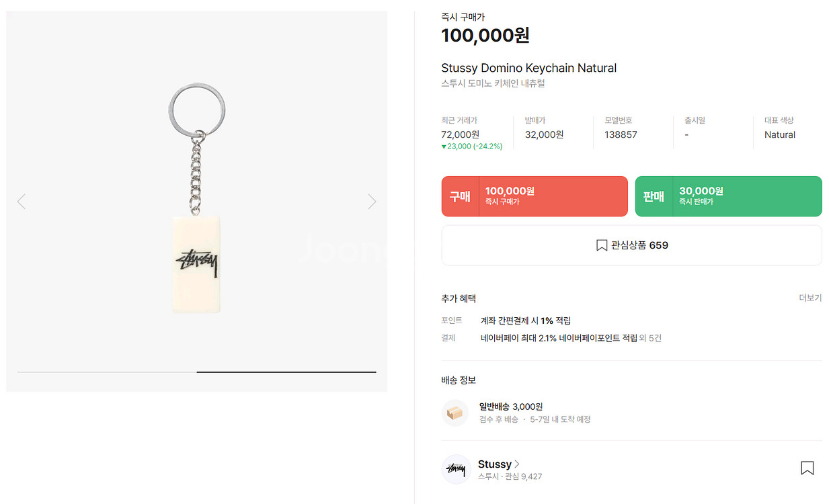
Task: Click the red 구매 buy button
Action: [x=535, y=196]
